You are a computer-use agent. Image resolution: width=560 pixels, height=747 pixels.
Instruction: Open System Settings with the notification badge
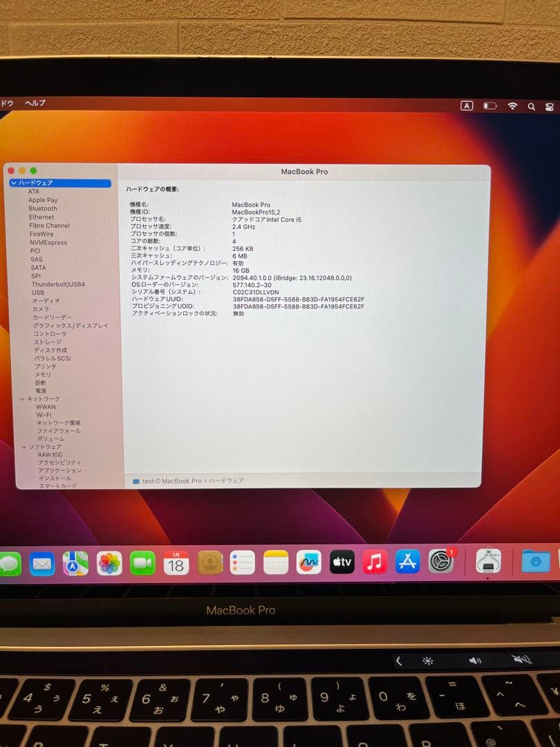coord(440,562)
